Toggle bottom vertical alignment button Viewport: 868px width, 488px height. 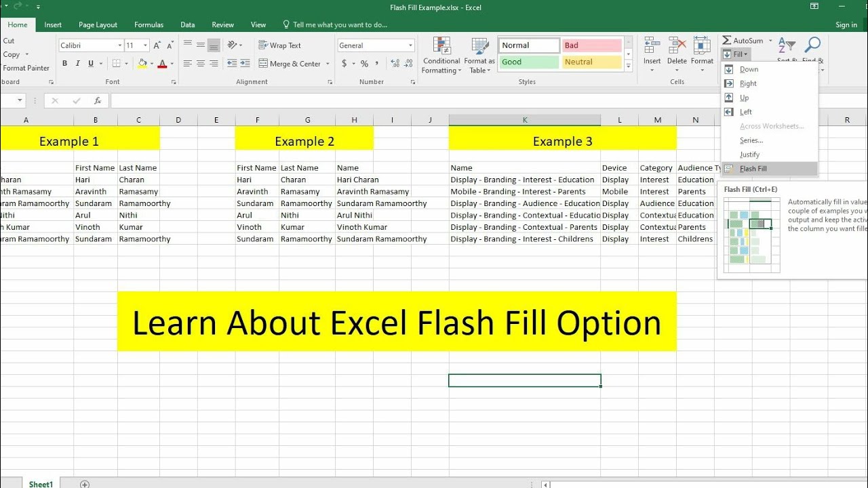214,45
